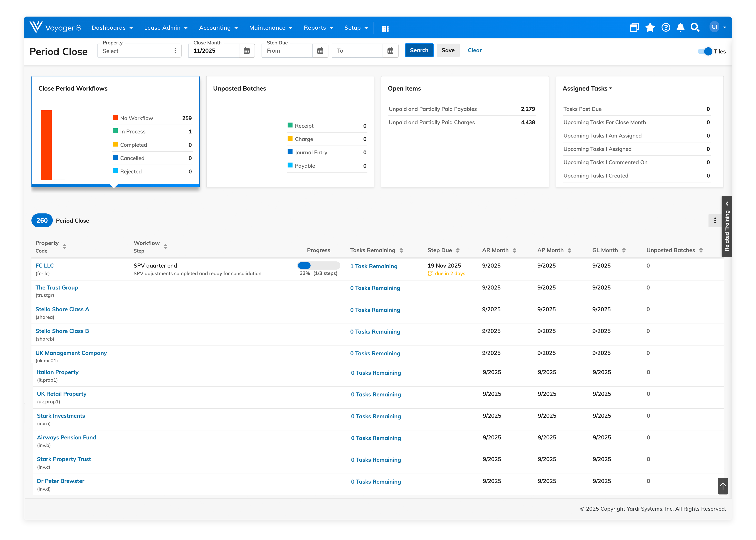The width and height of the screenshot is (756, 540).
Task: Open the apps grid launcher
Action: [x=385, y=29]
